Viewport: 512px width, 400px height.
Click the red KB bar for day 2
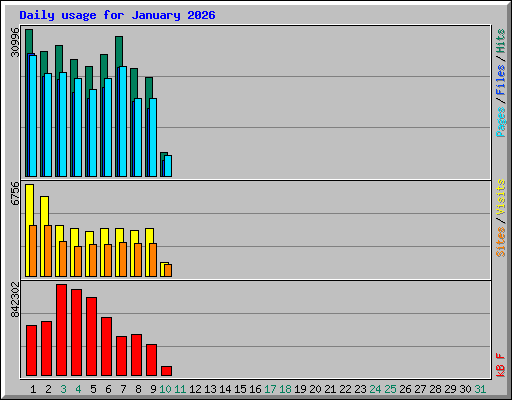tap(46, 349)
